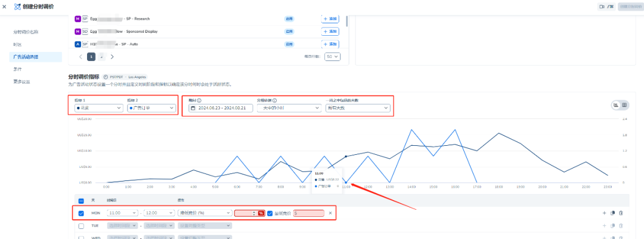Open the 分时调价名称 section in the sidebar

[26, 32]
